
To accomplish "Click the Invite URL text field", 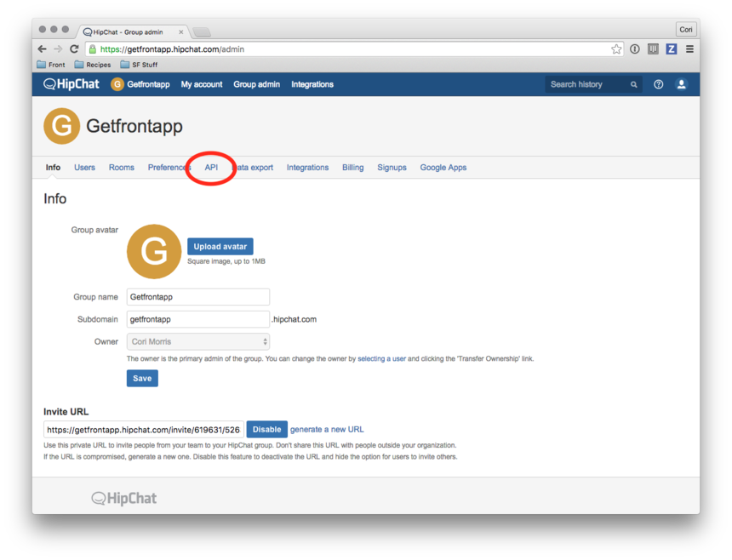I will 144,429.
